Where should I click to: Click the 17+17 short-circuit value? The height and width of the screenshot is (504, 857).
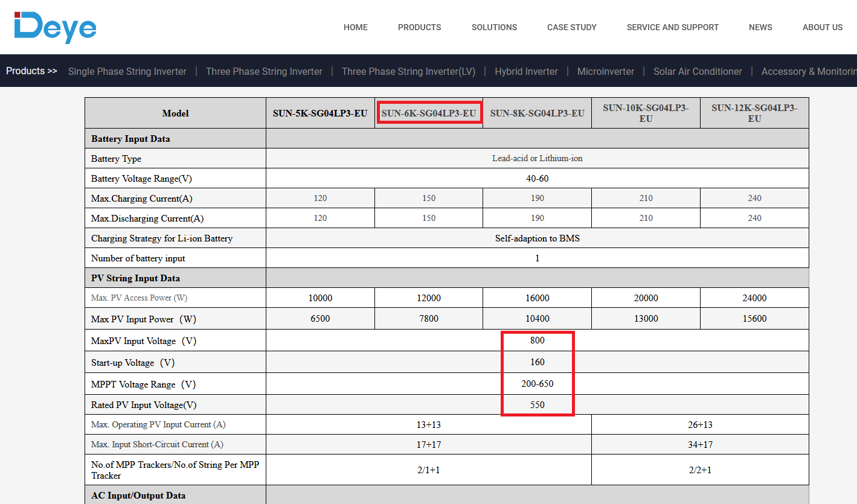(x=429, y=445)
